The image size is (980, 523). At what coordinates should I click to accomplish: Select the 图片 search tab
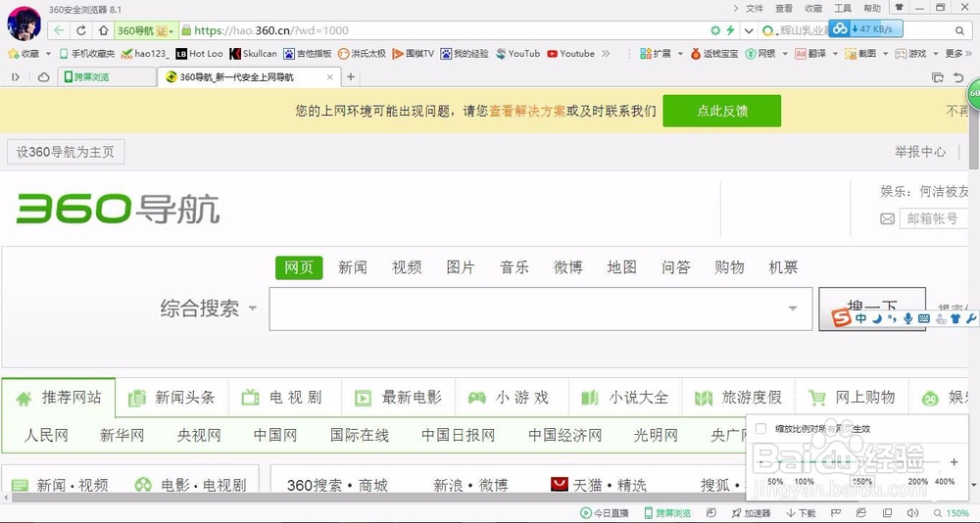click(x=461, y=267)
